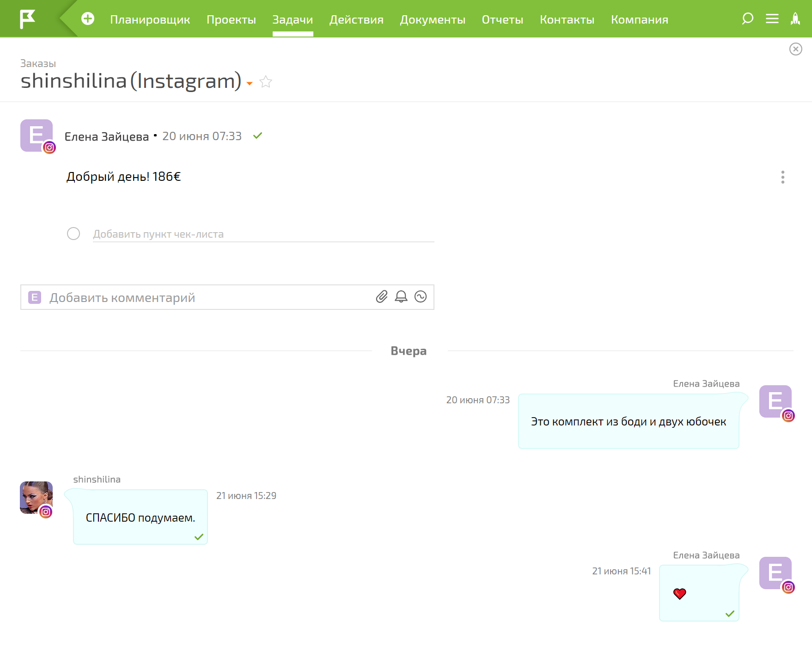Image resolution: width=812 pixels, height=653 pixels.
Task: Click the green checkmark next to task date
Action: pos(258,136)
